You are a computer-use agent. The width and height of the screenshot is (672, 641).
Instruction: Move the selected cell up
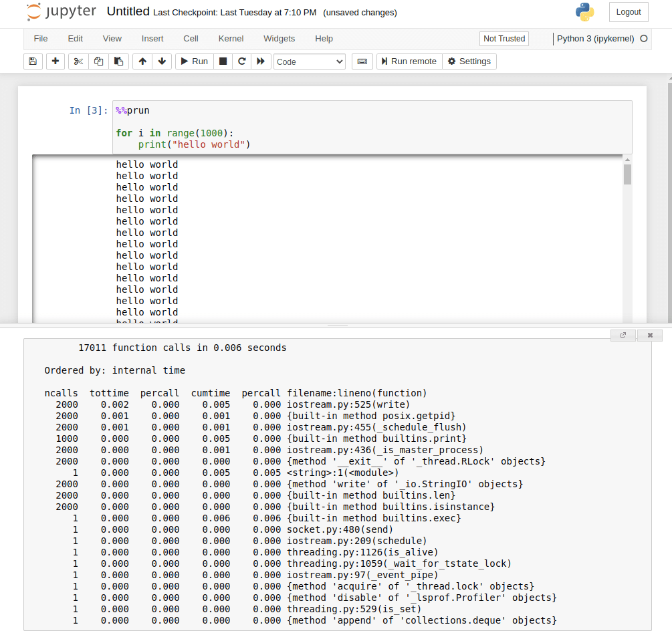141,61
